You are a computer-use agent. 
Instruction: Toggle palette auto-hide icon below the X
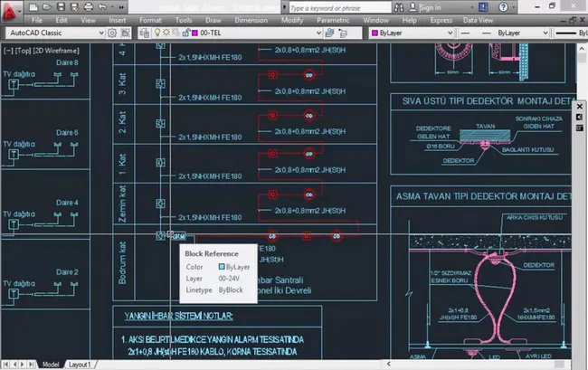579,118
